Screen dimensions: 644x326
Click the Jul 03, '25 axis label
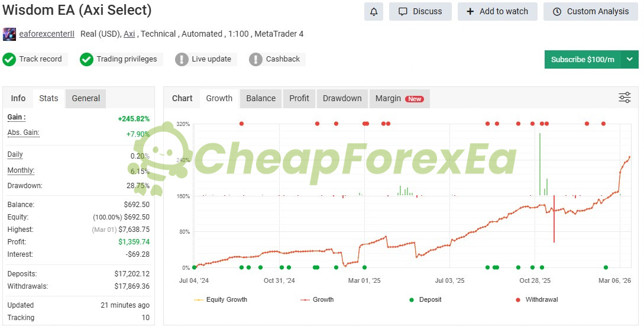[x=449, y=280]
